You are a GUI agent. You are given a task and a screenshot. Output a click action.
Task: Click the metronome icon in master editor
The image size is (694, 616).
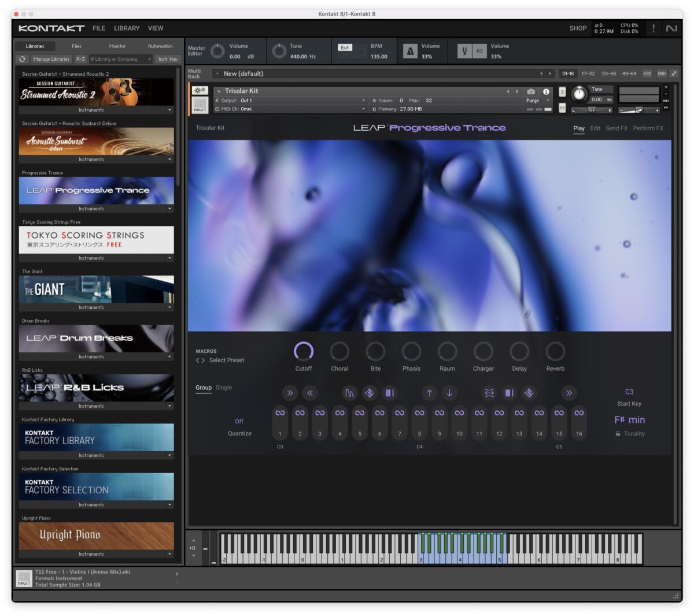tap(410, 51)
